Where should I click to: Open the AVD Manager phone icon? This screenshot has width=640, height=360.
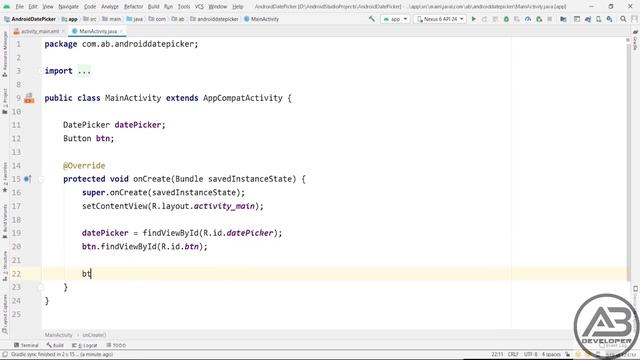598,19
